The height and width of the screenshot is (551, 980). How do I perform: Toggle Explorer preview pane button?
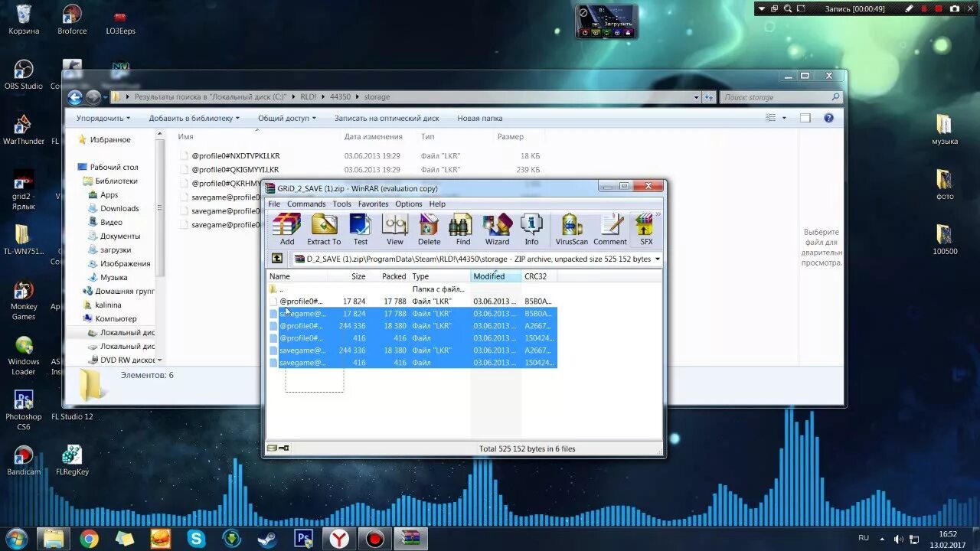(x=805, y=119)
